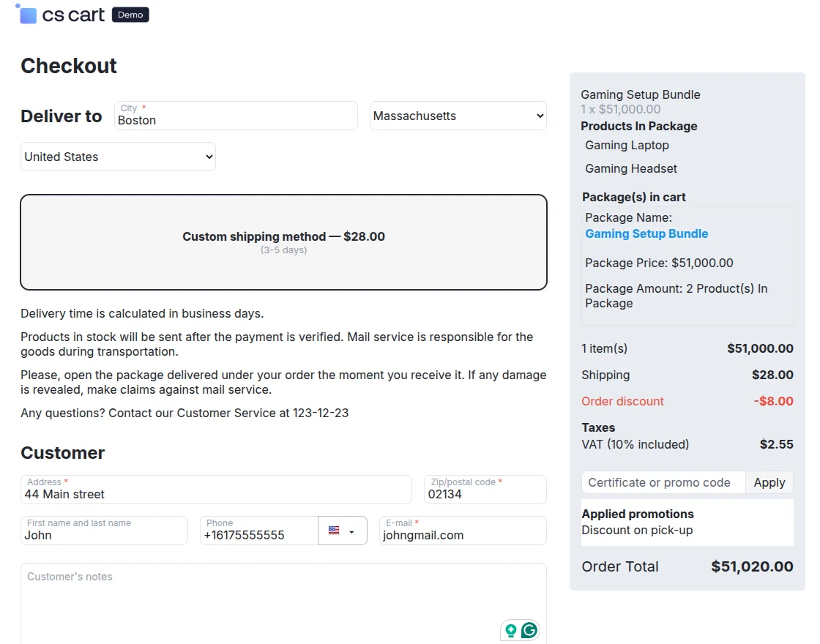Click the Applied promotions heading
The width and height of the screenshot is (820, 644).
pos(638,514)
